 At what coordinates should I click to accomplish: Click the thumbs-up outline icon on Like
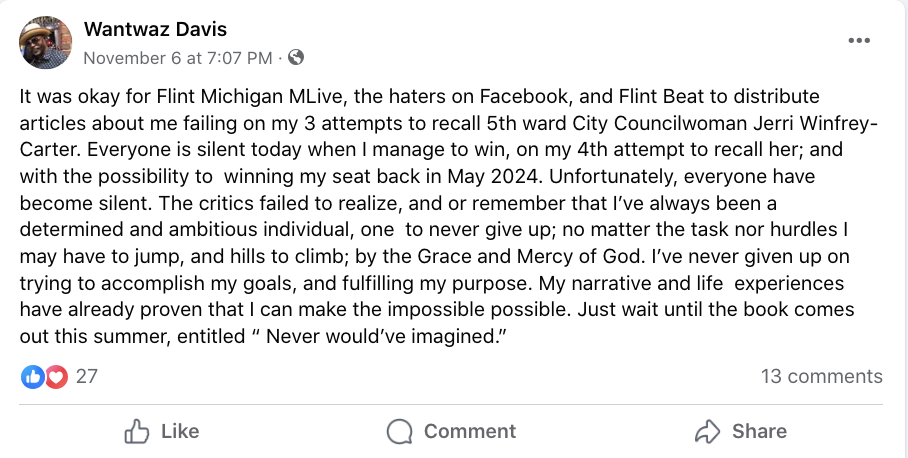point(137,431)
